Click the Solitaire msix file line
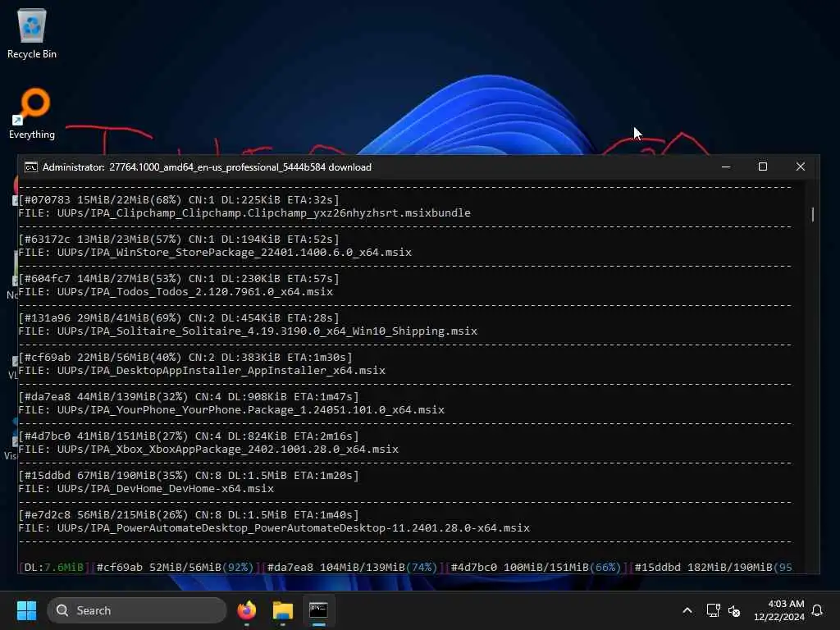Screen dimensions: 840x630 [x=248, y=331]
